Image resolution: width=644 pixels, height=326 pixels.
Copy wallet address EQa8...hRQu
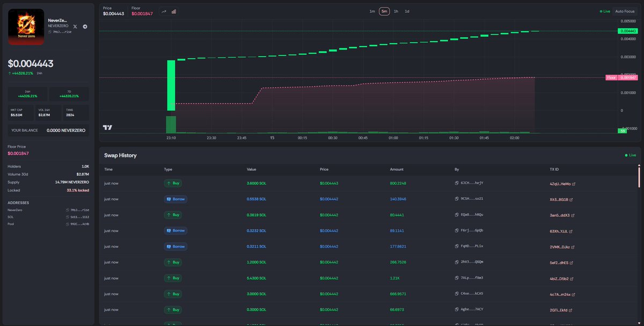tap(456, 215)
